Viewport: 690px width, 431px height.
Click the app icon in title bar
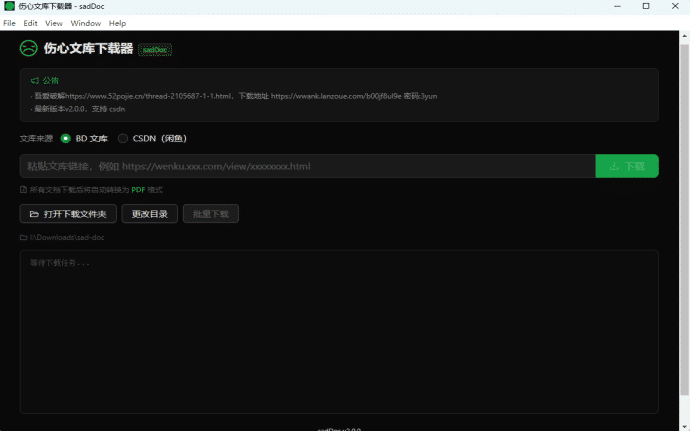(9, 6)
